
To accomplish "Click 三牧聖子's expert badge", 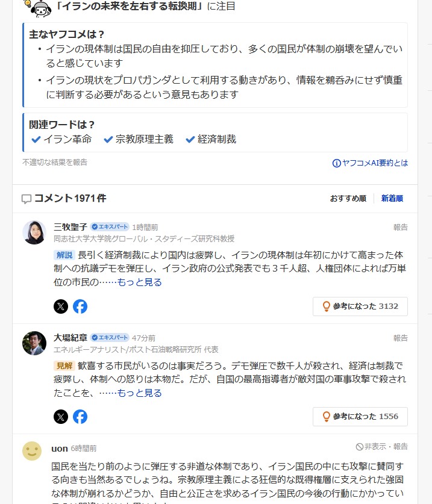I will [110, 227].
